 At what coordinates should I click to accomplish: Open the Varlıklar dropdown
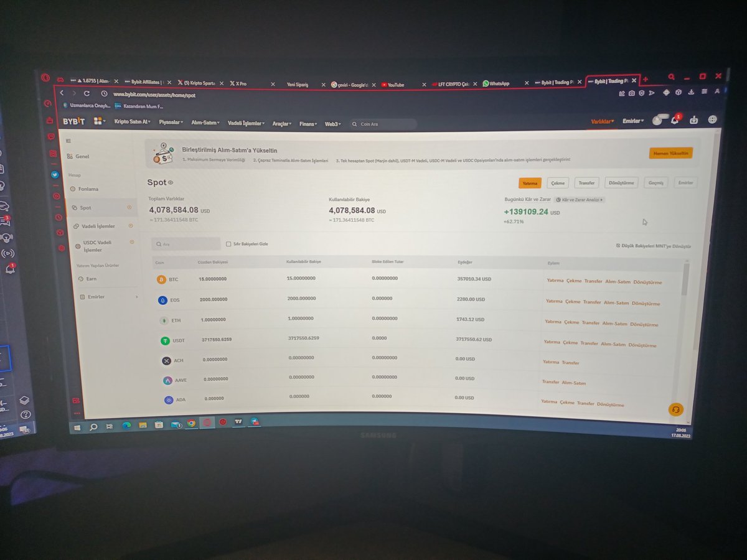[x=603, y=121]
